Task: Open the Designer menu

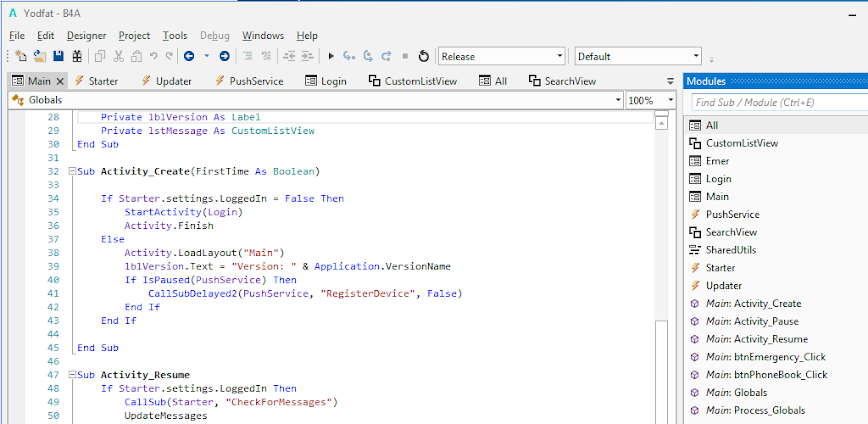Action: click(86, 35)
